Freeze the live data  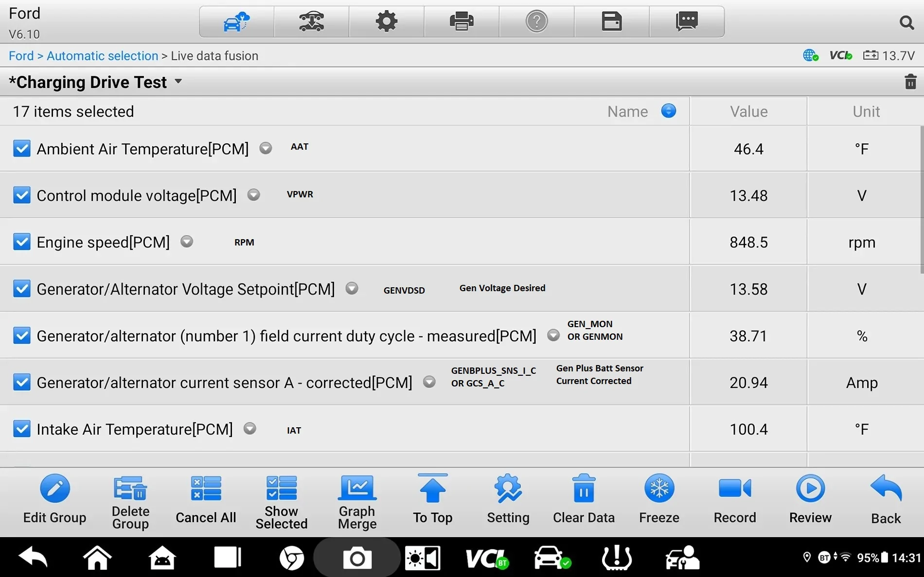(x=659, y=499)
